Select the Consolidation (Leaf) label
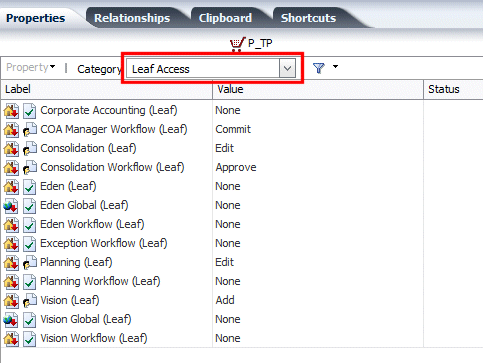The width and height of the screenshot is (483, 363). 88,148
